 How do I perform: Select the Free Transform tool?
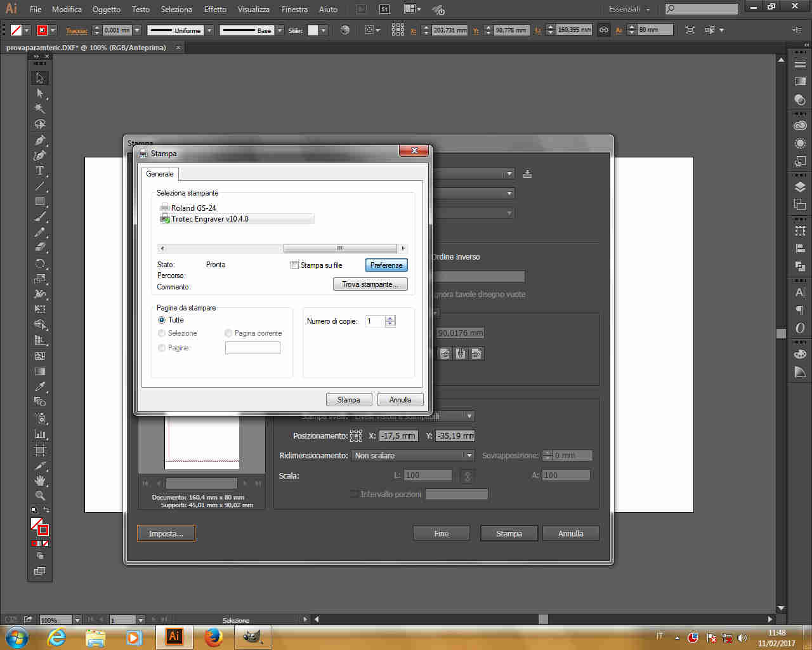[39, 309]
